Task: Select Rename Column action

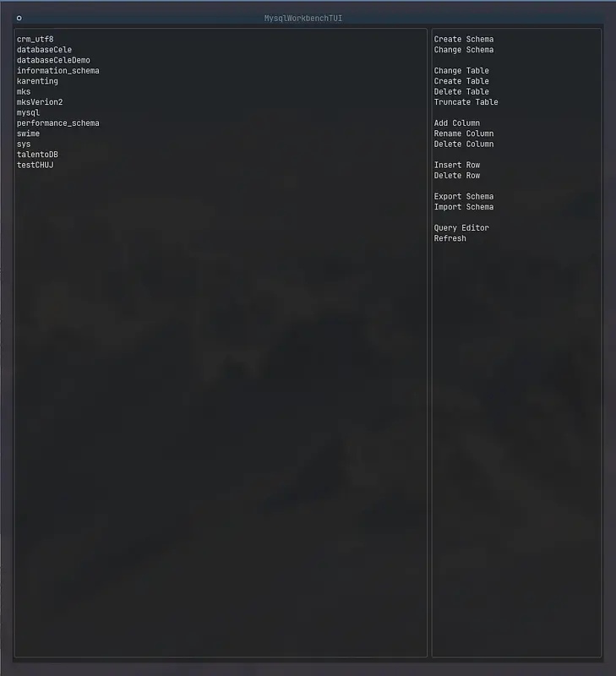Action: [x=463, y=134]
